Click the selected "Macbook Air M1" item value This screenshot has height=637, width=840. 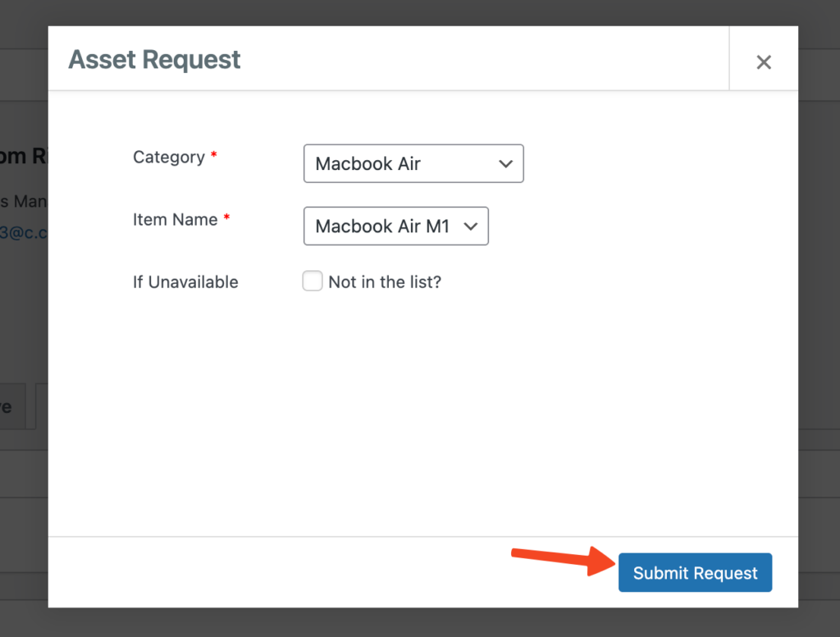[382, 226]
